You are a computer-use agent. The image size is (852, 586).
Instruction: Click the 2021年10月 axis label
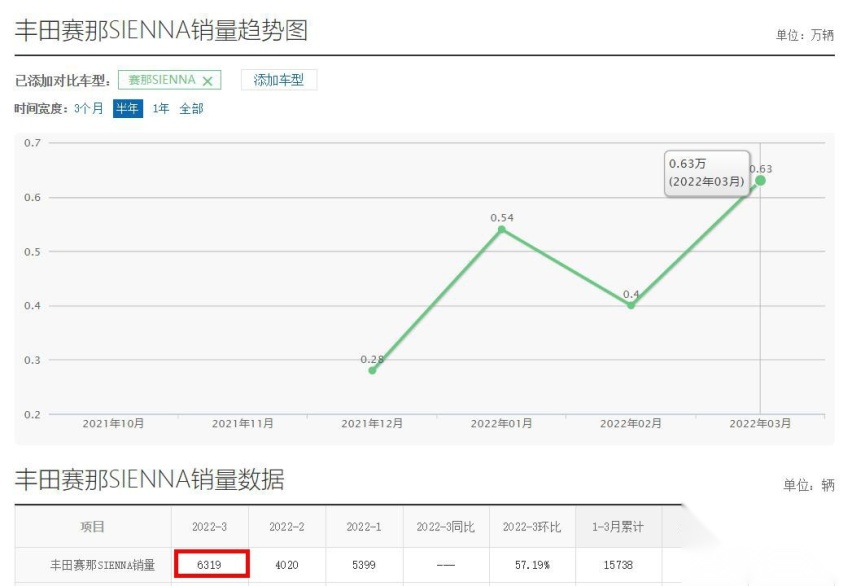[x=113, y=423]
